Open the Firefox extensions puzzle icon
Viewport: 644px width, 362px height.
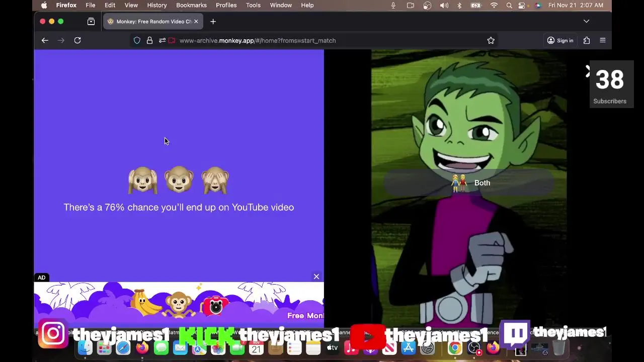pos(587,40)
